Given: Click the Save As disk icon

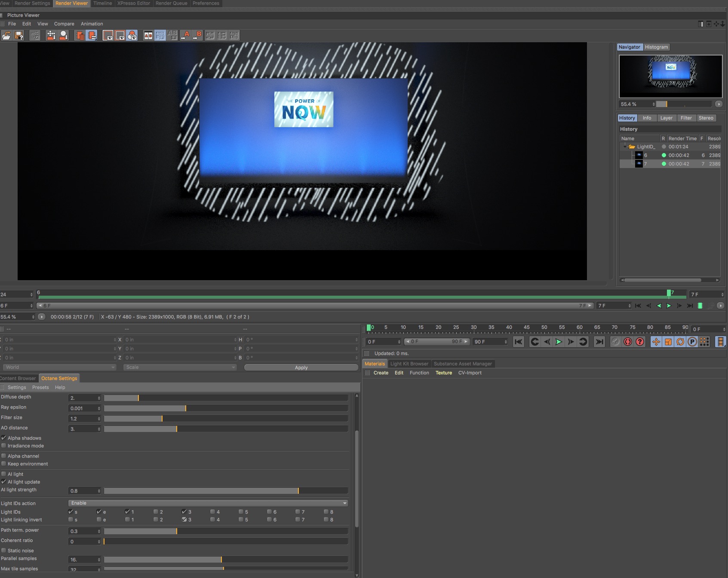Looking at the screenshot, I should point(19,36).
